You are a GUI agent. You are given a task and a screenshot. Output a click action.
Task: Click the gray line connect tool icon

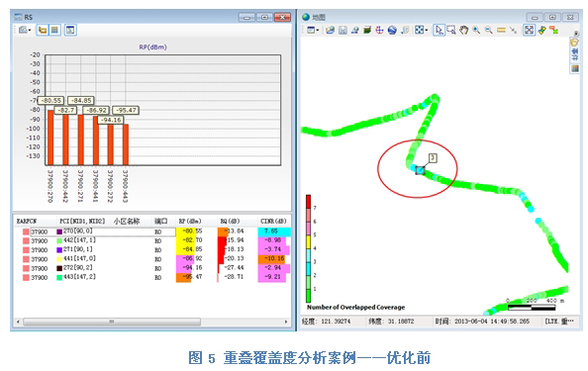click(x=513, y=30)
